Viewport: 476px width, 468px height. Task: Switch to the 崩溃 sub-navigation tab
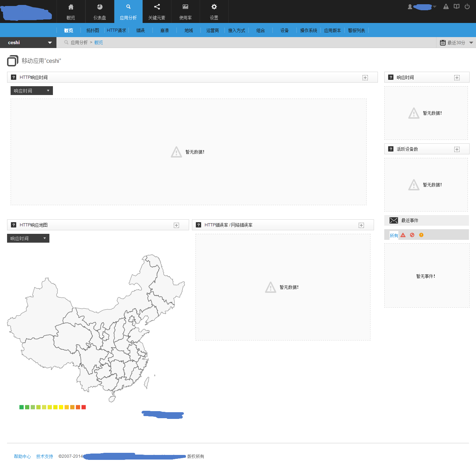[x=164, y=31]
